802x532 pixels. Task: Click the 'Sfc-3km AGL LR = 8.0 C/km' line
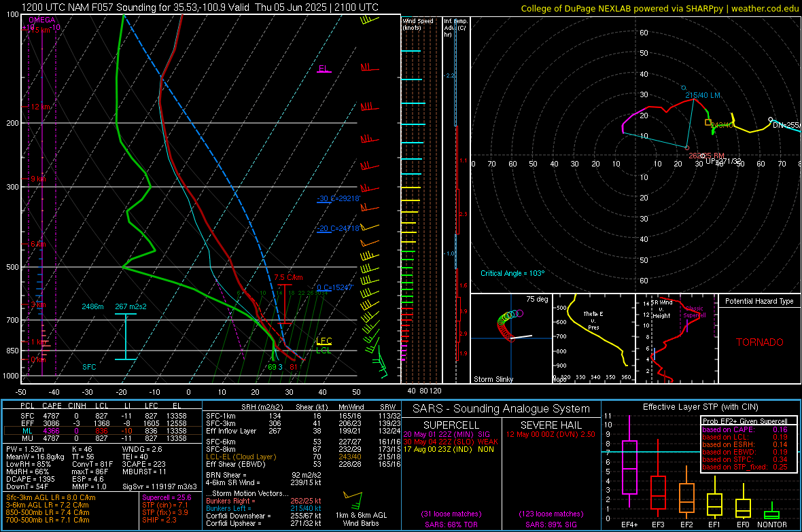pyautogui.click(x=51, y=497)
